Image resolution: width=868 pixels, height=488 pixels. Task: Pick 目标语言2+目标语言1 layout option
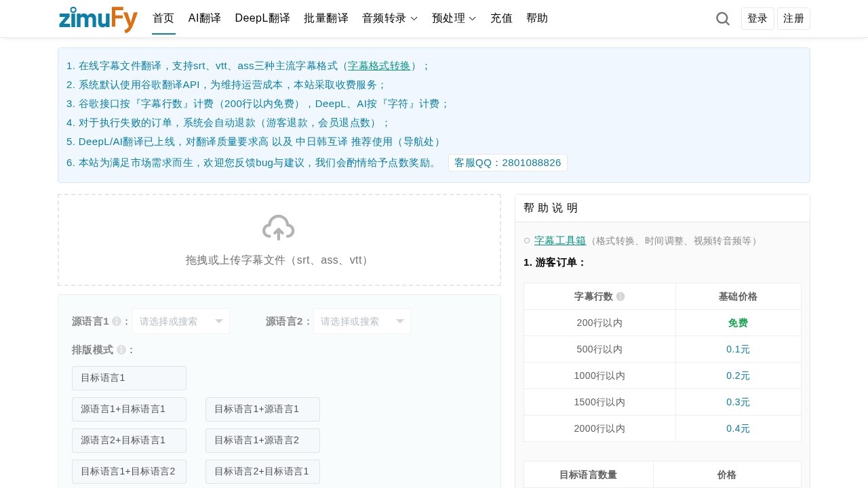[262, 472]
